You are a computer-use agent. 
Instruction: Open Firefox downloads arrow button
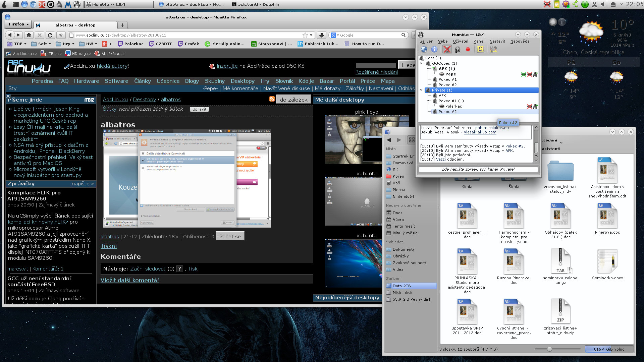[x=322, y=35]
